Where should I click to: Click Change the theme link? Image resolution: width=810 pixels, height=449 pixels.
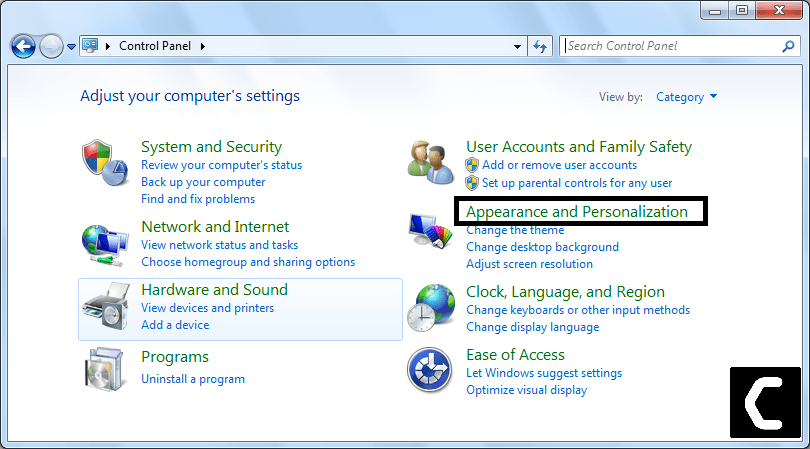(x=515, y=230)
